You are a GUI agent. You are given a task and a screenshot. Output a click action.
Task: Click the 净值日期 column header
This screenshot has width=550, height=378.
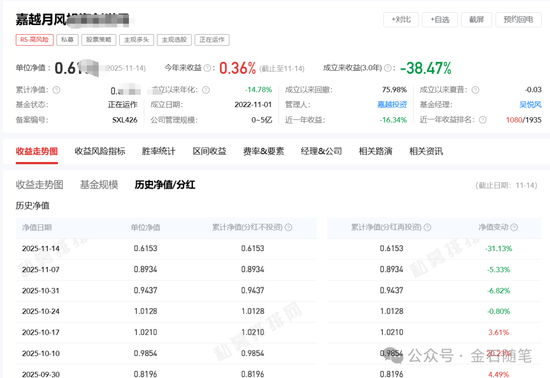click(x=37, y=228)
